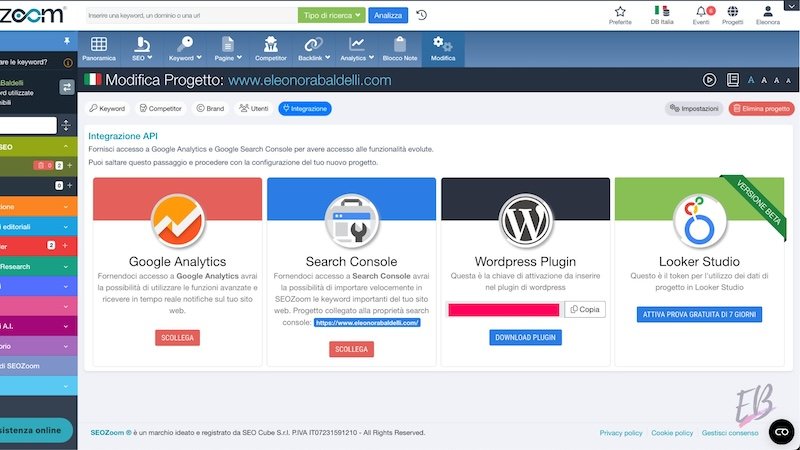This screenshot has width=800, height=450.
Task: Open the Eleonora user profile
Action: pos(768,15)
